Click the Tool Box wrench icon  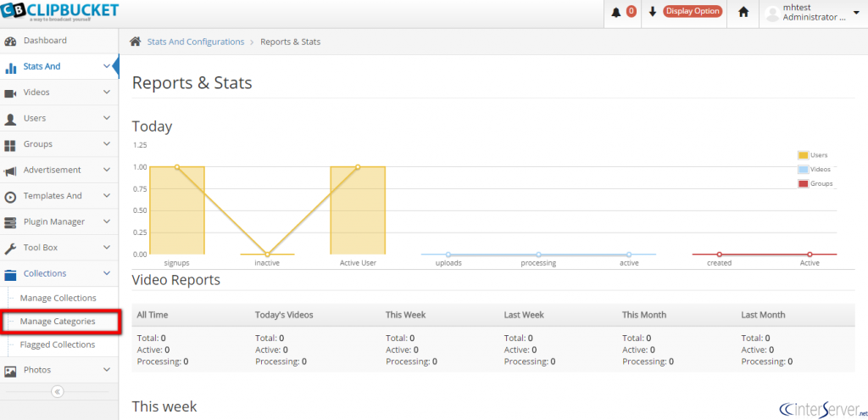[10, 249]
